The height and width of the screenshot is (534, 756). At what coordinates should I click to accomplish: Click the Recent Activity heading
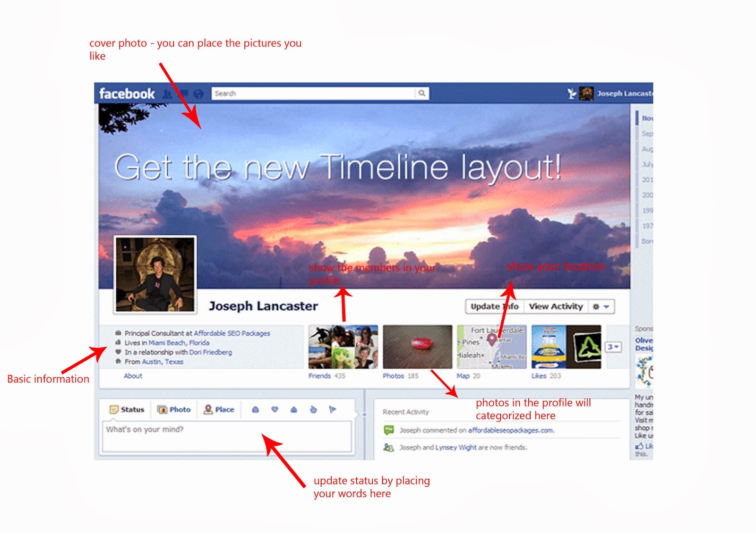click(x=406, y=412)
